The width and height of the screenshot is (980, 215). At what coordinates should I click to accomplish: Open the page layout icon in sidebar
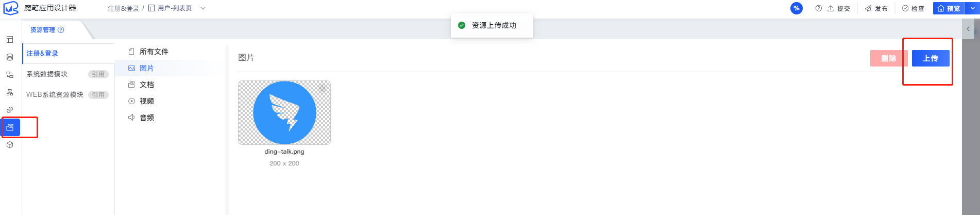[x=10, y=40]
